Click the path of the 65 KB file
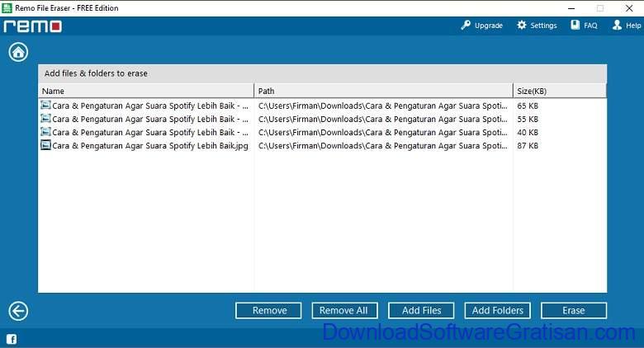 click(383, 106)
